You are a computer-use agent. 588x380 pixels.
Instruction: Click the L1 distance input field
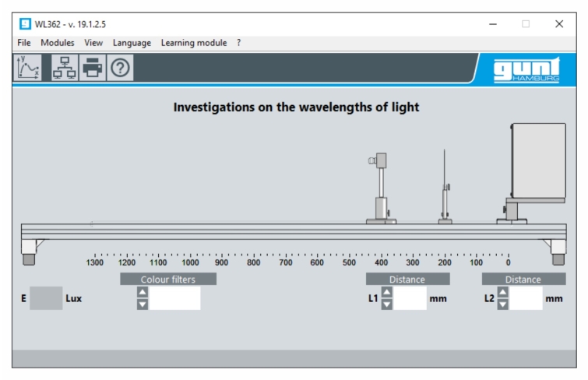point(410,298)
